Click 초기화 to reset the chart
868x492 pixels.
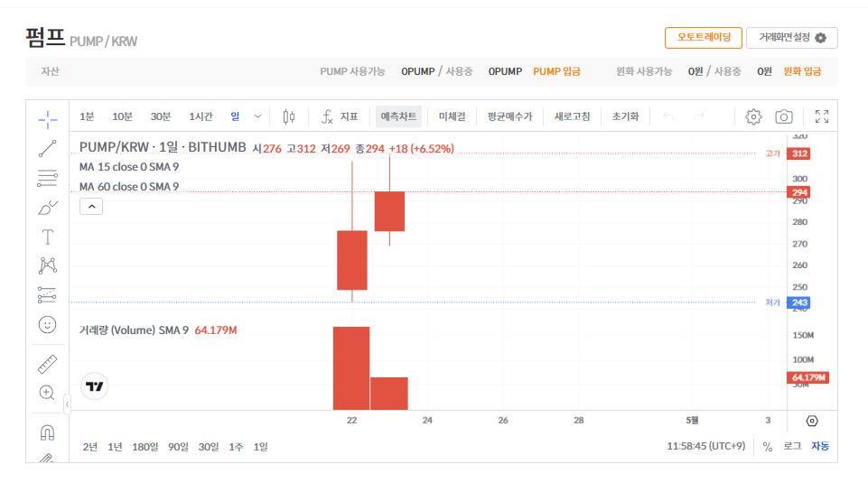(x=626, y=116)
